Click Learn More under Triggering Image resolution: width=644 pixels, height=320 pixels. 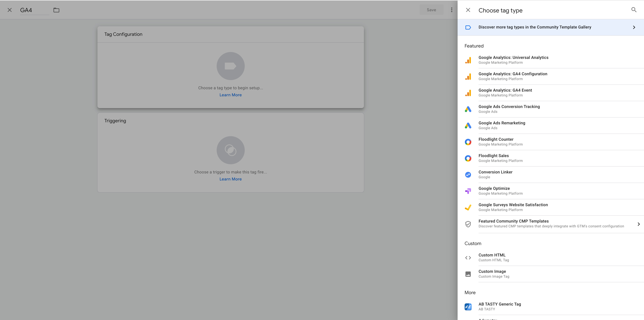(x=231, y=179)
